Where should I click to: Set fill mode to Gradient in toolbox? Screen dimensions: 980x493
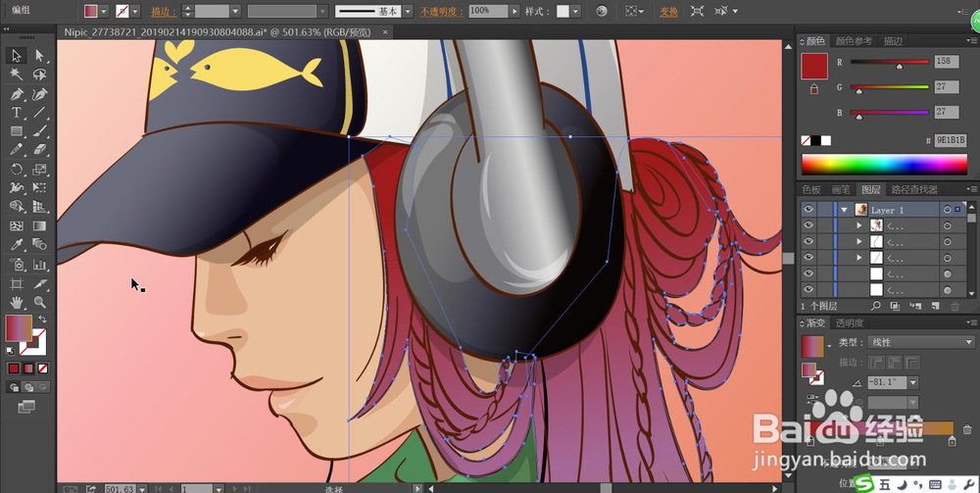click(x=28, y=368)
